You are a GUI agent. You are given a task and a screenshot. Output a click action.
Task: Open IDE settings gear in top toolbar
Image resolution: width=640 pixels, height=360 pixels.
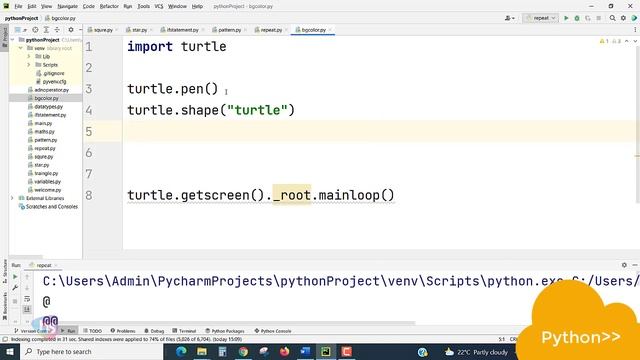click(x=623, y=18)
